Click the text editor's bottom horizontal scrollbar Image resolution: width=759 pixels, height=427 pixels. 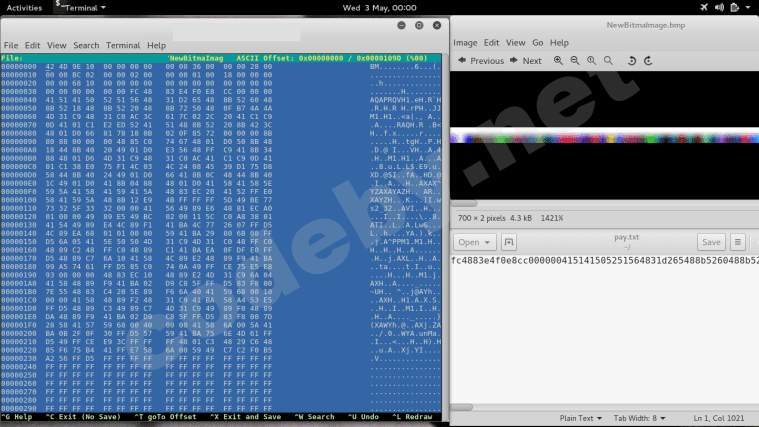click(x=462, y=407)
